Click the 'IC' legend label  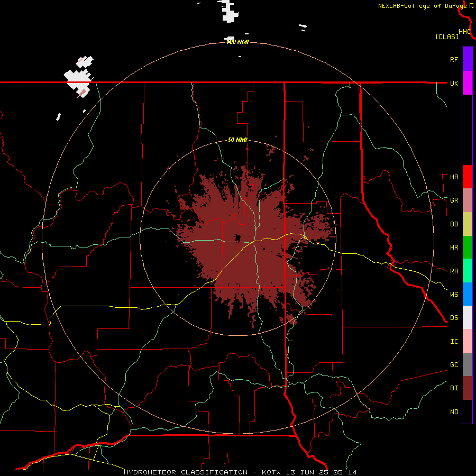(454, 342)
